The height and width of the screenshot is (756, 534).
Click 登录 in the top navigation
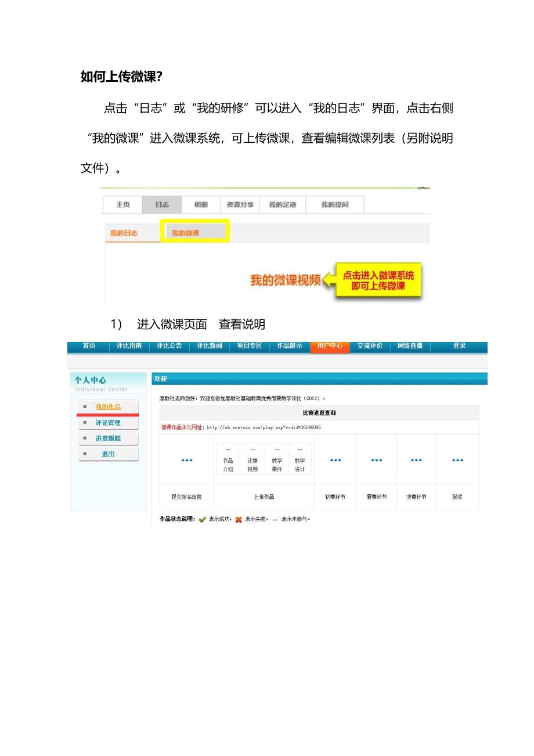[459, 346]
